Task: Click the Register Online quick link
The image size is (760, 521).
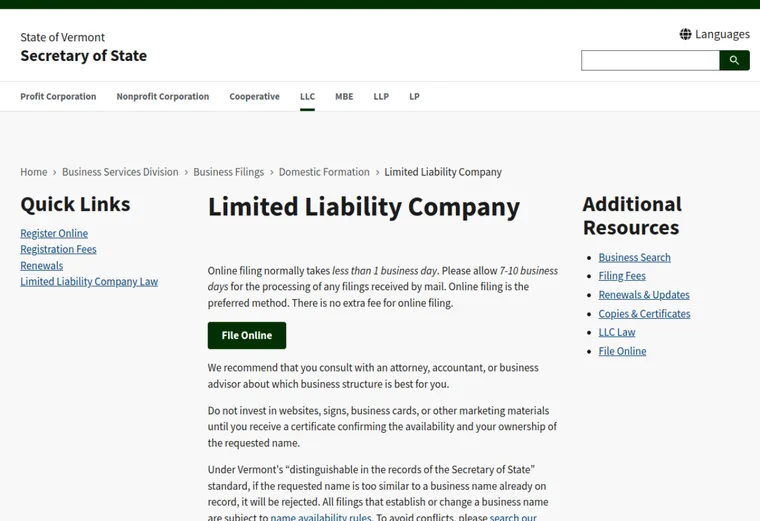Action: point(54,233)
